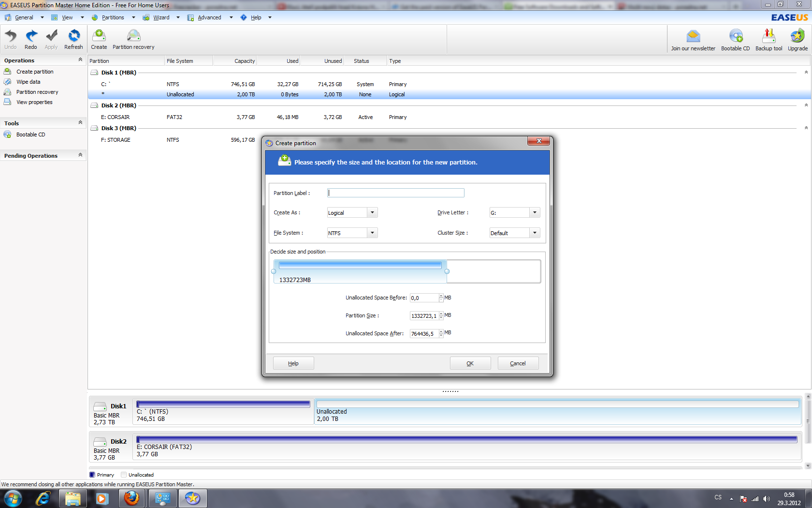Viewport: 812px width, 508px height.
Task: Cancel the Create partition dialog
Action: pyautogui.click(x=518, y=363)
